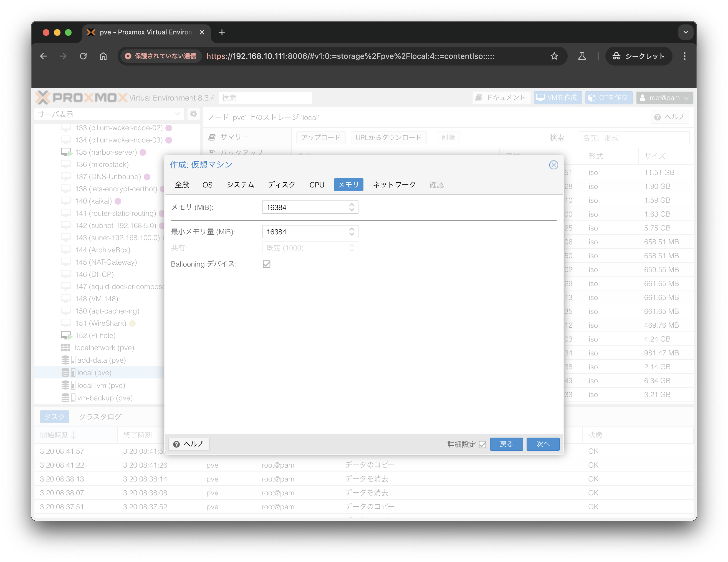Screen dimensions: 728x562
Task: Select the 152 (Pi-hole) VM icon
Action: point(66,335)
